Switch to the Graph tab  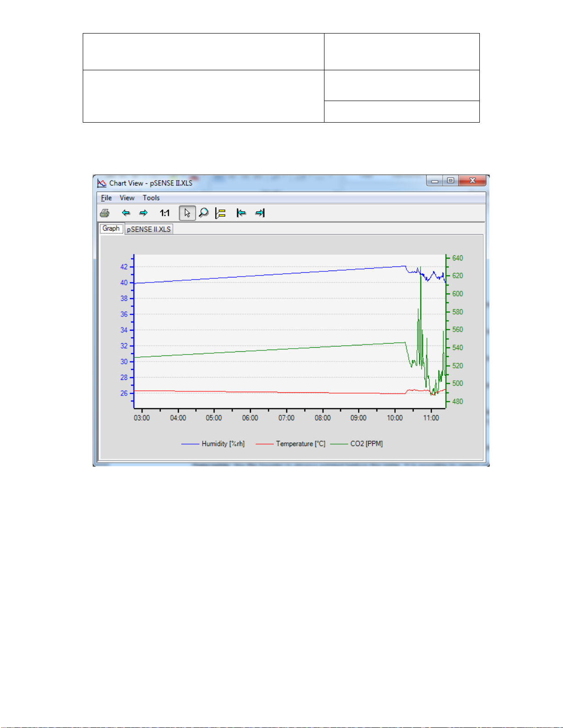[x=111, y=229]
